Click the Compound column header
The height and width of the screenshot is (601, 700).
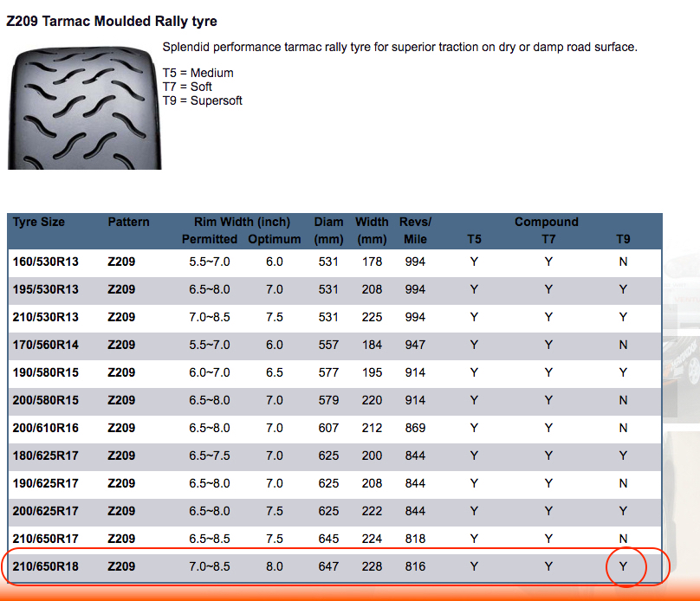[546, 223]
